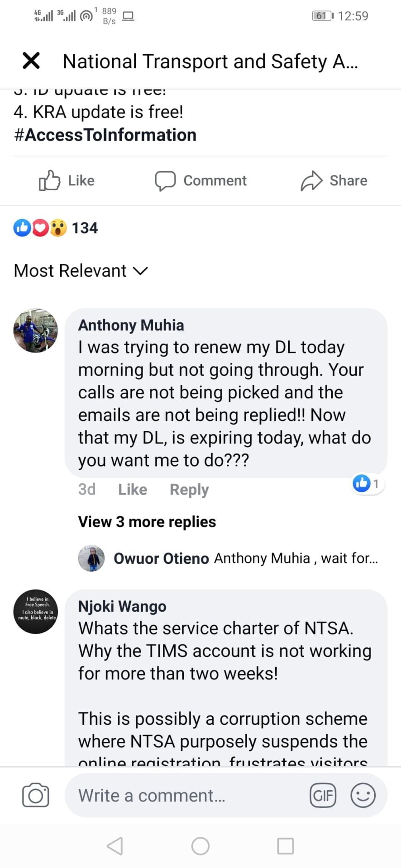The width and height of the screenshot is (401, 868).
Task: Tap the thumbs-up Like icon on post
Action: point(49,181)
